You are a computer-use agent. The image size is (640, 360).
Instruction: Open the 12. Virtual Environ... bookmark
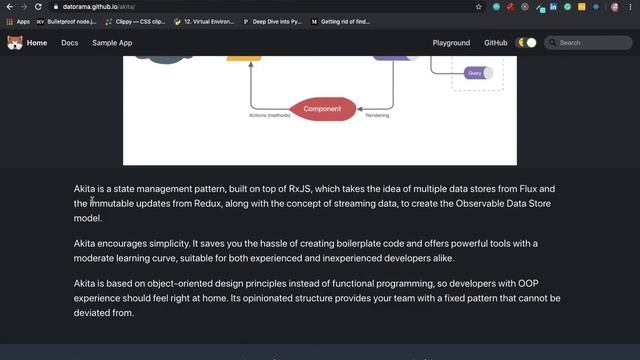(204, 22)
